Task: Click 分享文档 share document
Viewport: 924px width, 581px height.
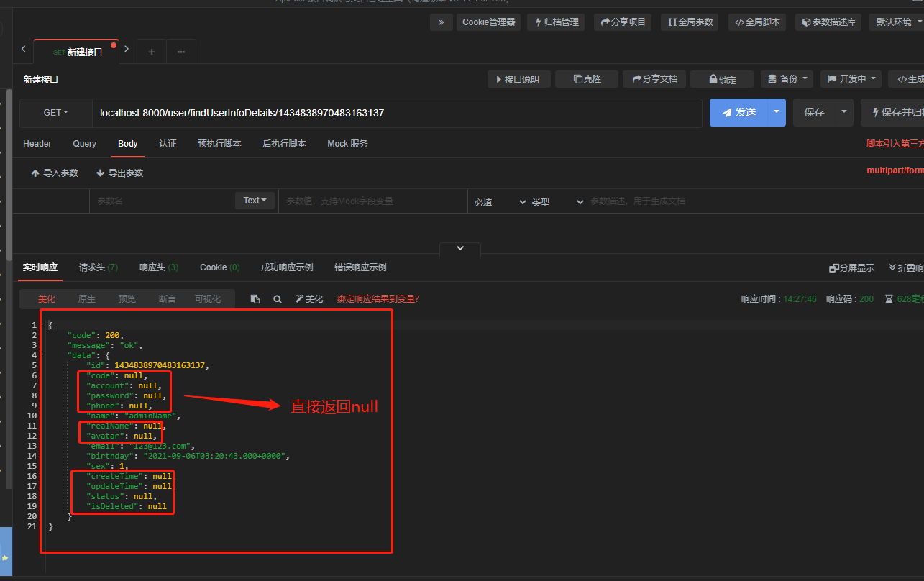Action: click(x=654, y=79)
